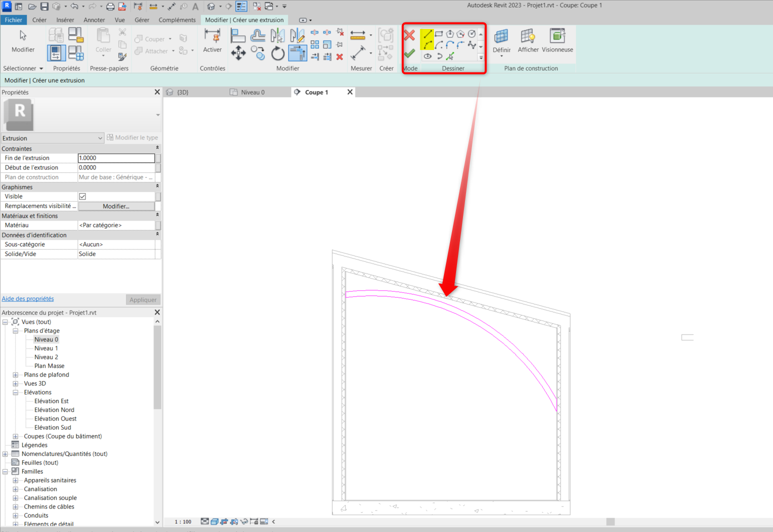Screen dimensions: 773x532
Task: Click the Afficher work plane icon
Action: [x=527, y=36]
